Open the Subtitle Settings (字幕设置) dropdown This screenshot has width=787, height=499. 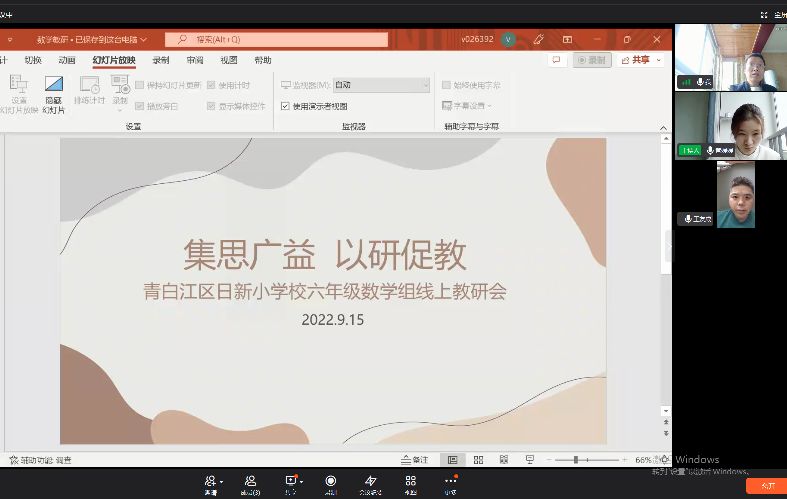coord(466,105)
